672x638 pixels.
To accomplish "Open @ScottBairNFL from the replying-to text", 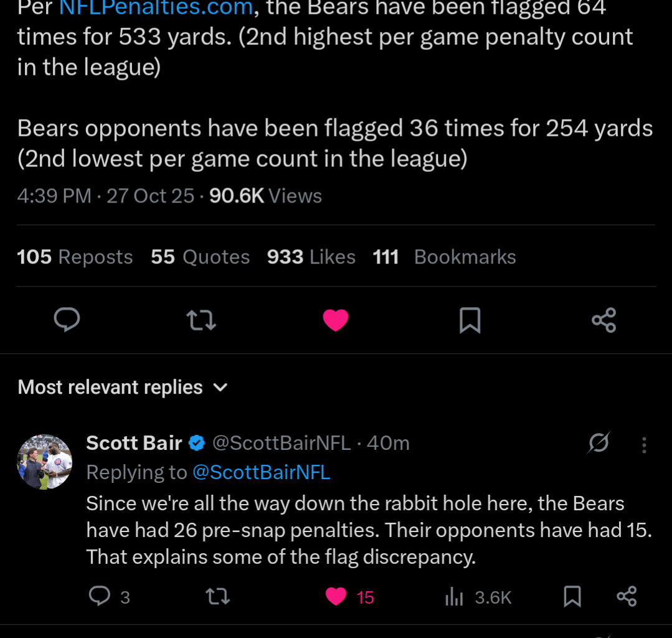I will pyautogui.click(x=261, y=472).
